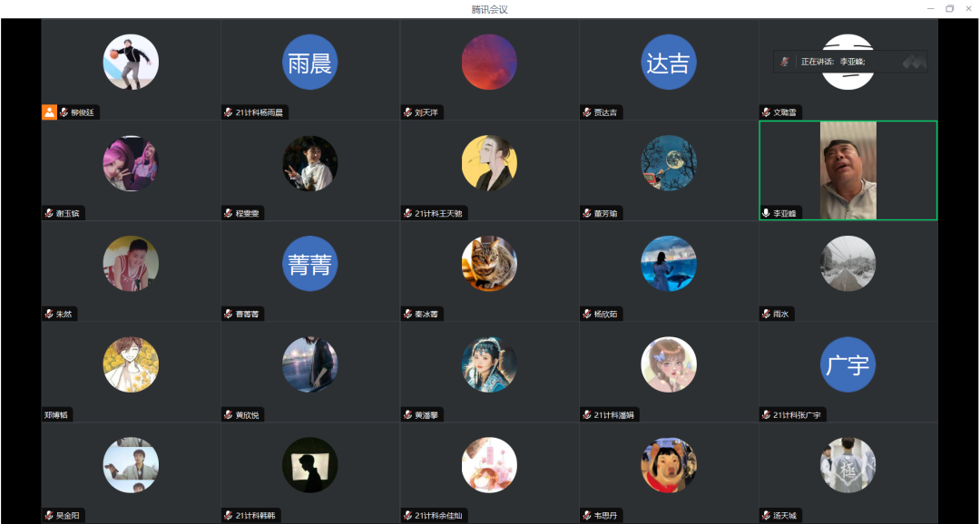The height and width of the screenshot is (524, 980).
Task: Click the 菁菁 blue avatar circle
Action: (x=310, y=264)
